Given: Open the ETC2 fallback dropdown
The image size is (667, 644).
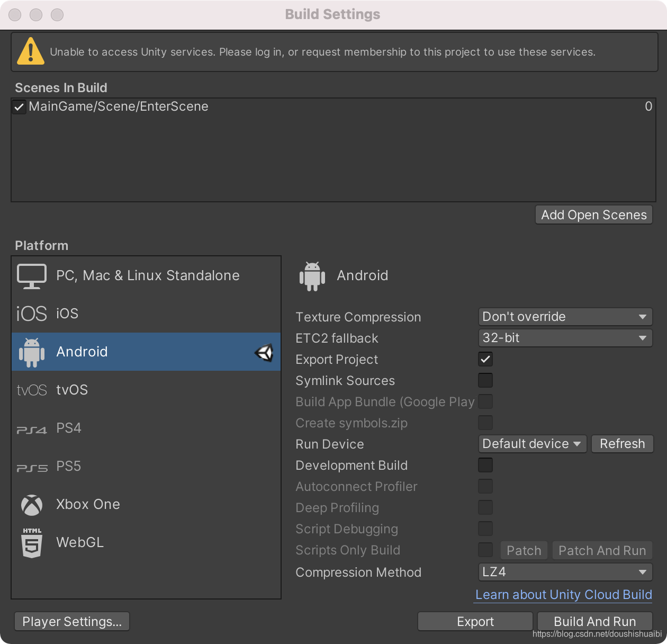Looking at the screenshot, I should [564, 338].
